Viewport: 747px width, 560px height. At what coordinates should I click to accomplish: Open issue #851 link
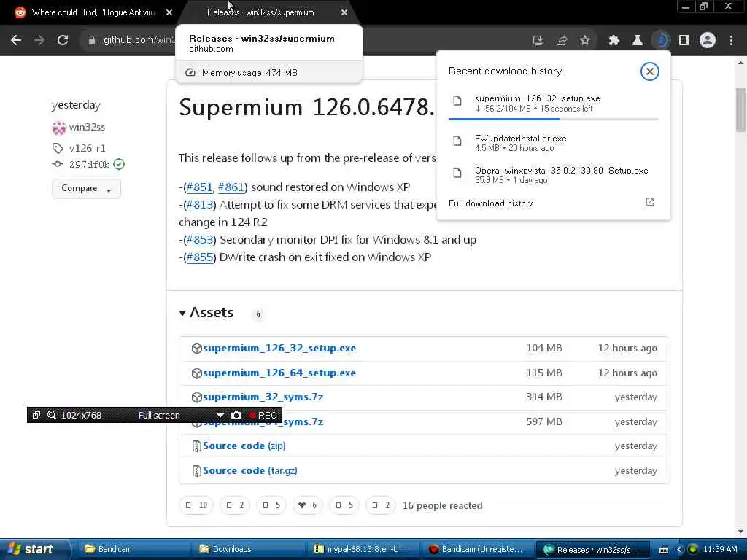pos(200,187)
